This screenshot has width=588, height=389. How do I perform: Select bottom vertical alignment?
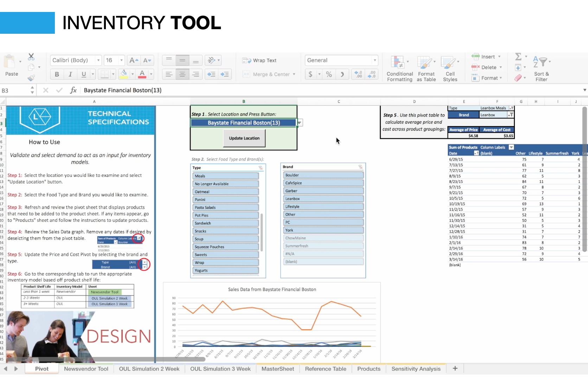coord(196,60)
